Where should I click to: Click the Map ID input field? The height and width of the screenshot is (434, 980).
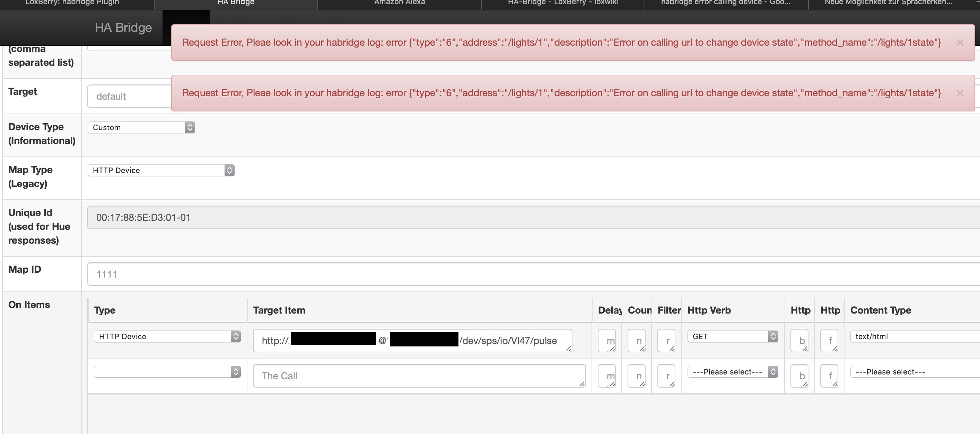point(533,274)
